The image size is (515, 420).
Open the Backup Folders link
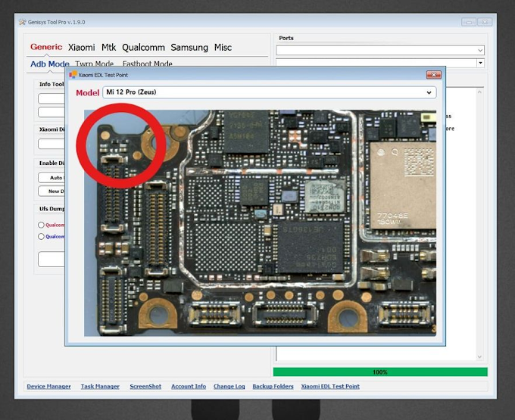click(x=273, y=387)
